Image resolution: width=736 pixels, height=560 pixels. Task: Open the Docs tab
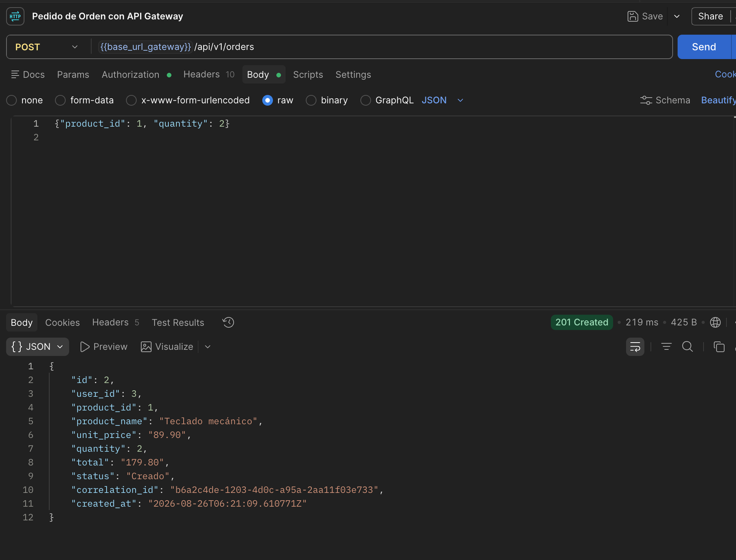click(28, 74)
